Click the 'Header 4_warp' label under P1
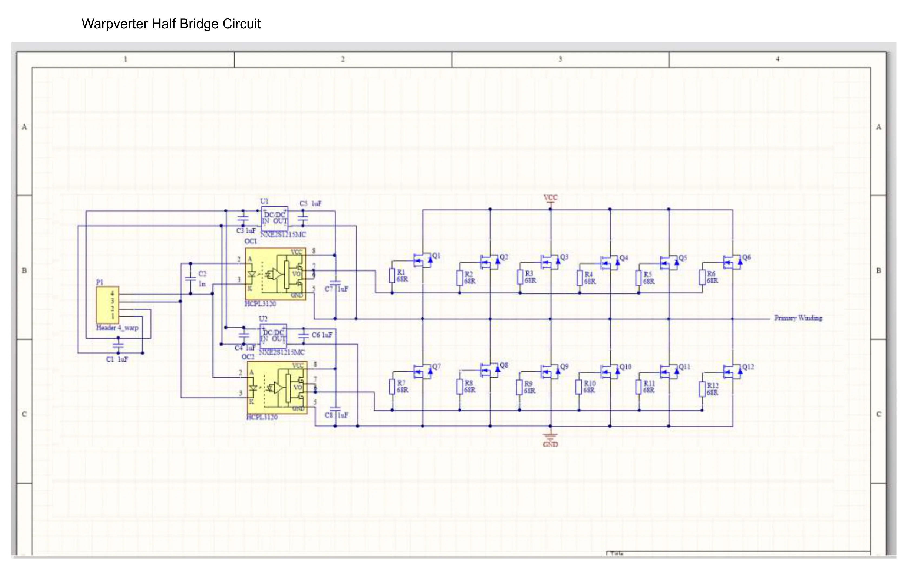 (x=117, y=328)
